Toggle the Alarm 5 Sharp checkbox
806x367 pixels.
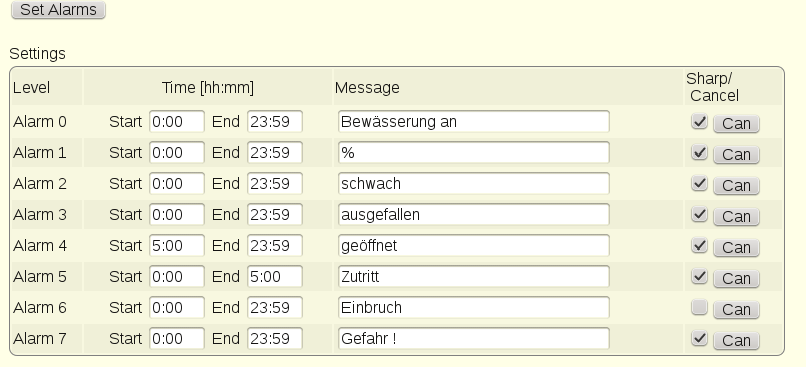699,277
